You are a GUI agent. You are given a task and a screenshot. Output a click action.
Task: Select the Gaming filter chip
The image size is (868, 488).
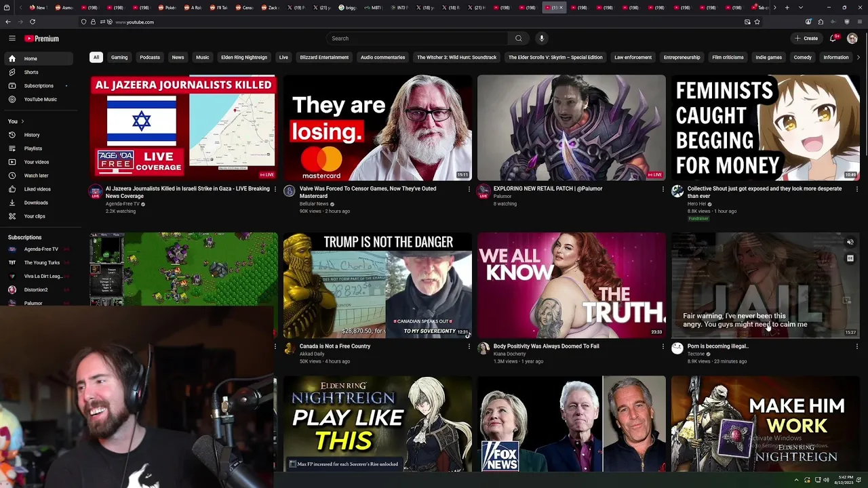click(119, 58)
